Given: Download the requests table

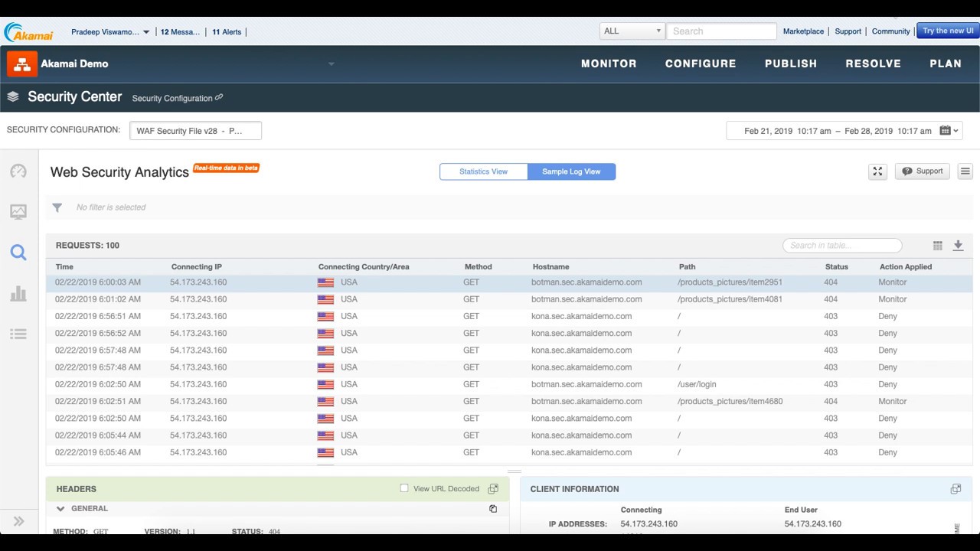Looking at the screenshot, I should pos(958,246).
